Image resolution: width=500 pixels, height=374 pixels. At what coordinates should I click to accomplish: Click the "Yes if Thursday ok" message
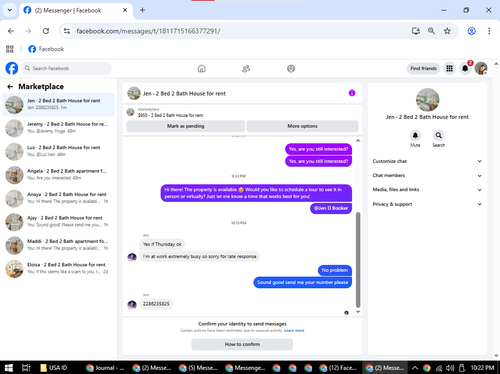[162, 244]
